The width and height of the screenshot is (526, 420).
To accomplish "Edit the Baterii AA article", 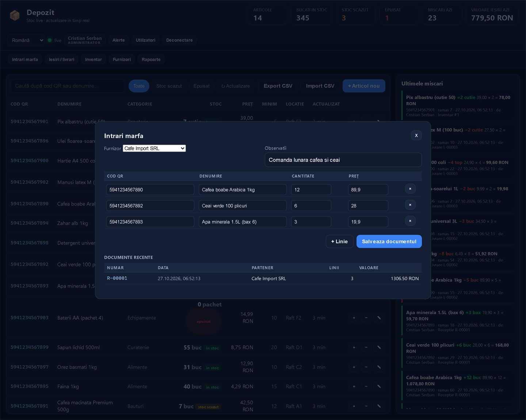I will 379,318.
